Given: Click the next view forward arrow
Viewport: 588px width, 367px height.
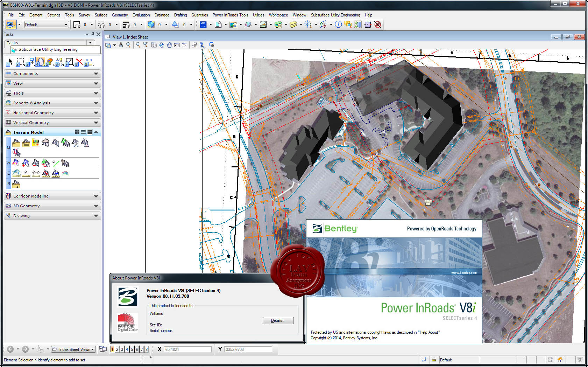Looking at the screenshot, I should click(25, 349).
